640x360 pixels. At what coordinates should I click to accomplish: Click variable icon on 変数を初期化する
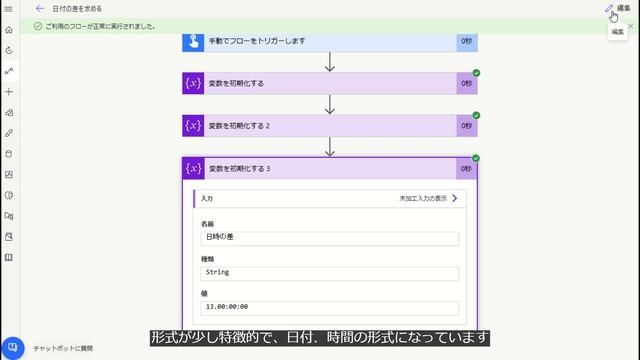coord(193,83)
